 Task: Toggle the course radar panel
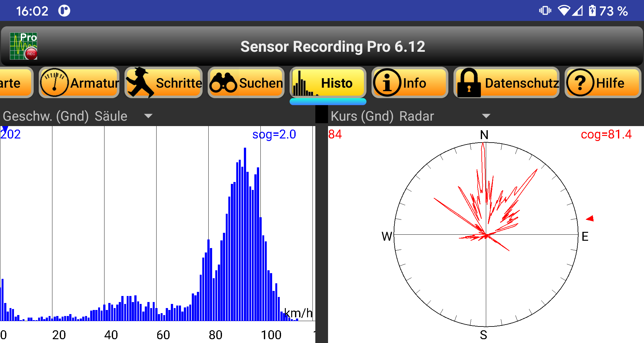484,235
